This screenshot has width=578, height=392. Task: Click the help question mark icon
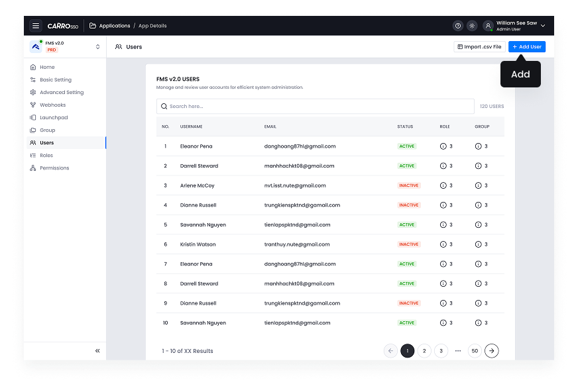click(457, 26)
